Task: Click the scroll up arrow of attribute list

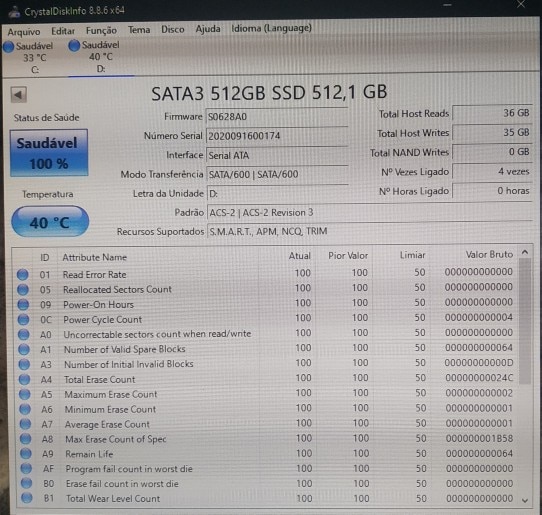Action: tap(525, 252)
